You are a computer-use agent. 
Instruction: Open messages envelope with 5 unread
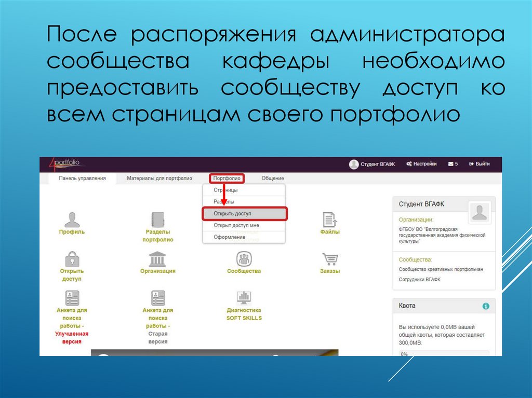coord(453,164)
